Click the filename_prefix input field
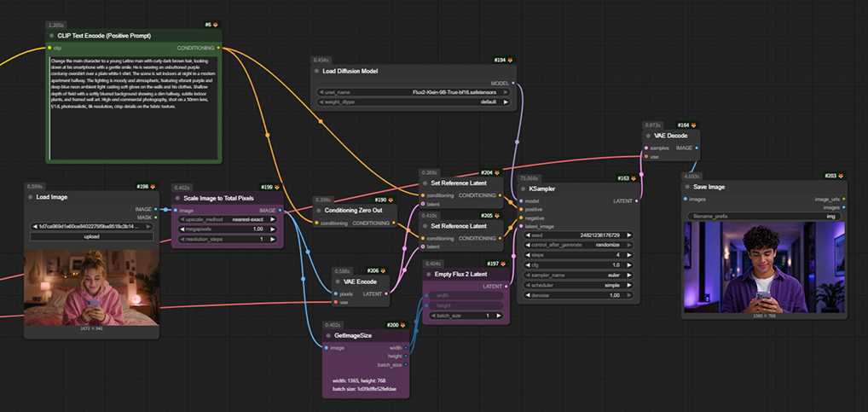868x412 pixels. tap(765, 217)
